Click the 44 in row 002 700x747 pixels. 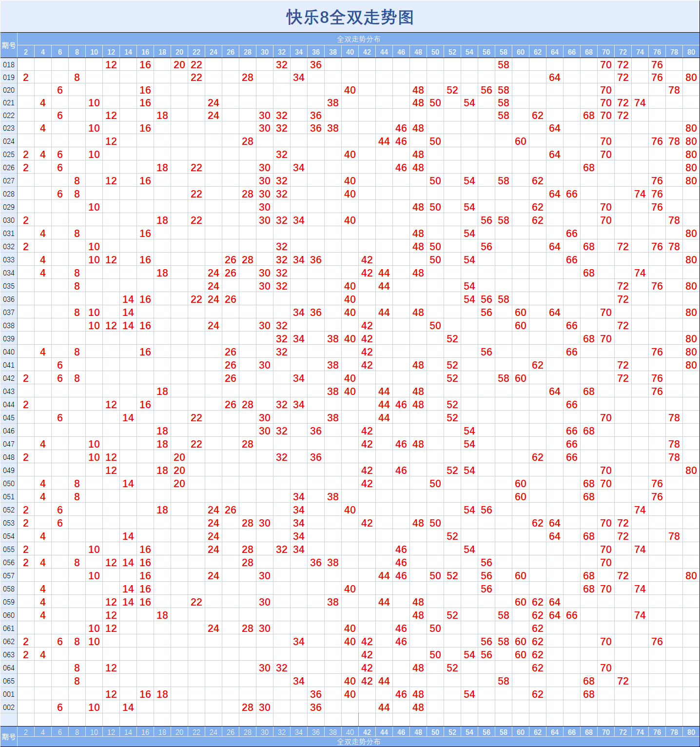tap(384, 707)
